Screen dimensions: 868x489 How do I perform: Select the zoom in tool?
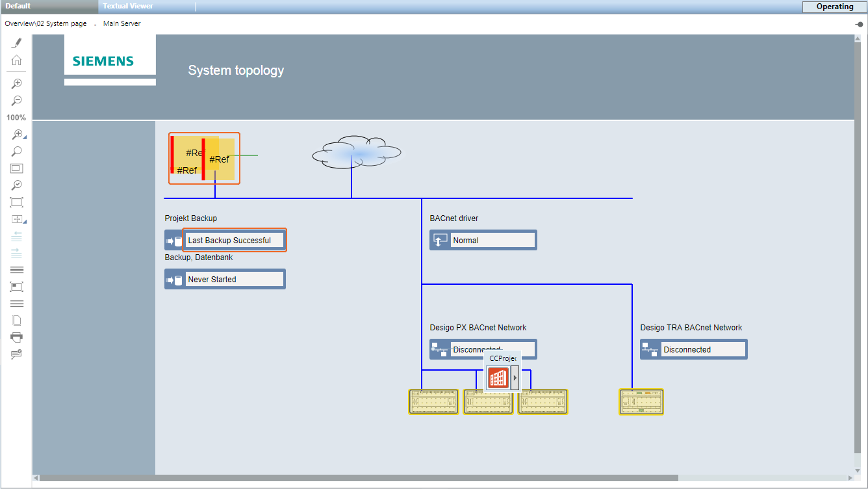(x=16, y=83)
